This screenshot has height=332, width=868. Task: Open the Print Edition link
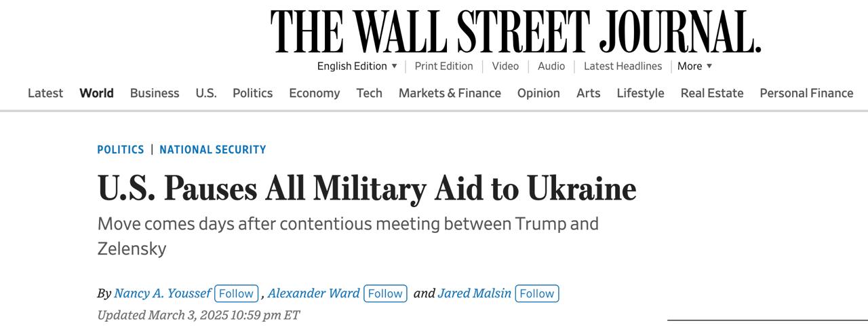coord(443,66)
